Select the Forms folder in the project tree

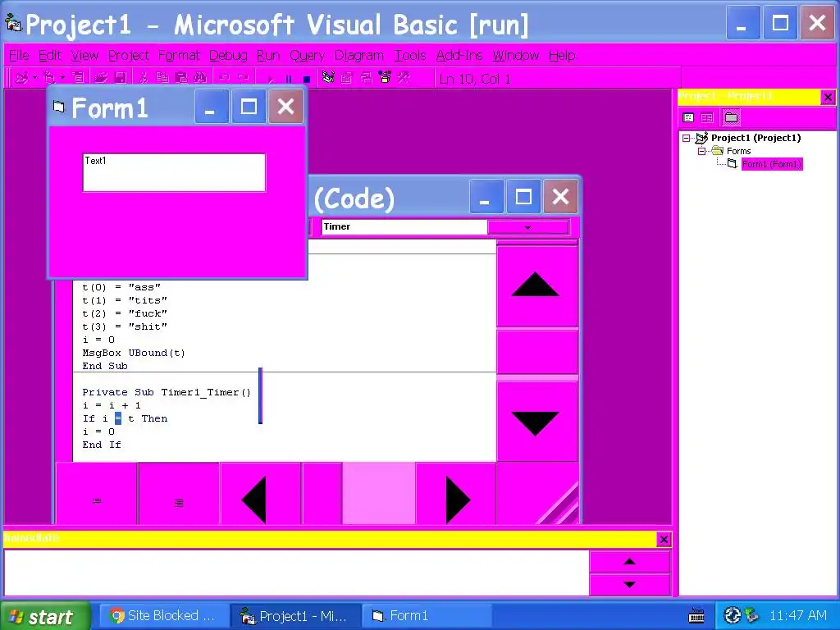point(739,151)
